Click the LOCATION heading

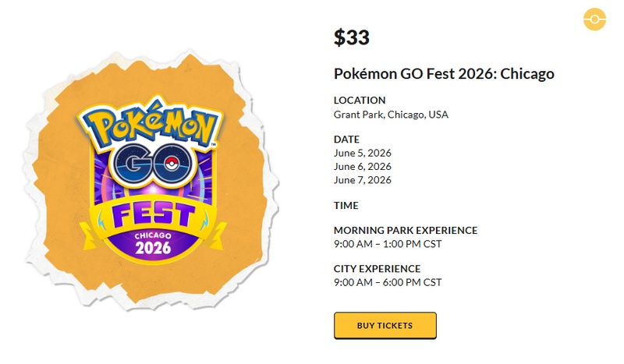360,101
